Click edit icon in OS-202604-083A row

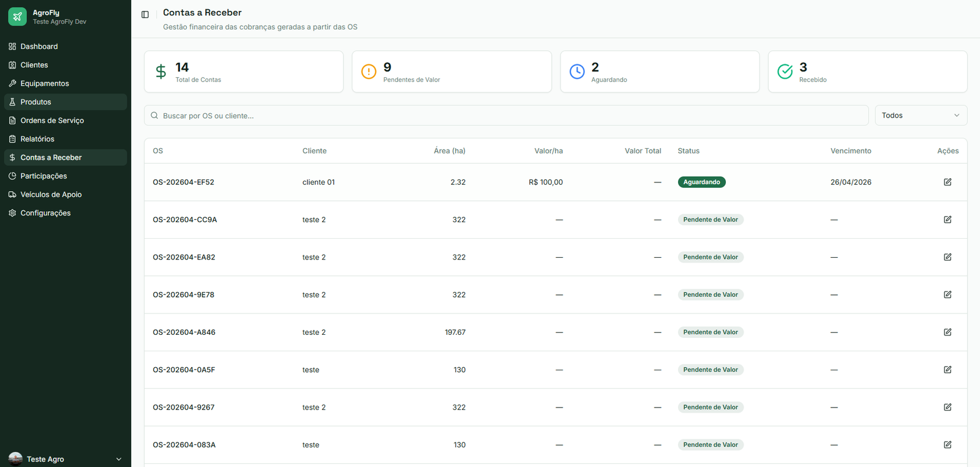948,445
